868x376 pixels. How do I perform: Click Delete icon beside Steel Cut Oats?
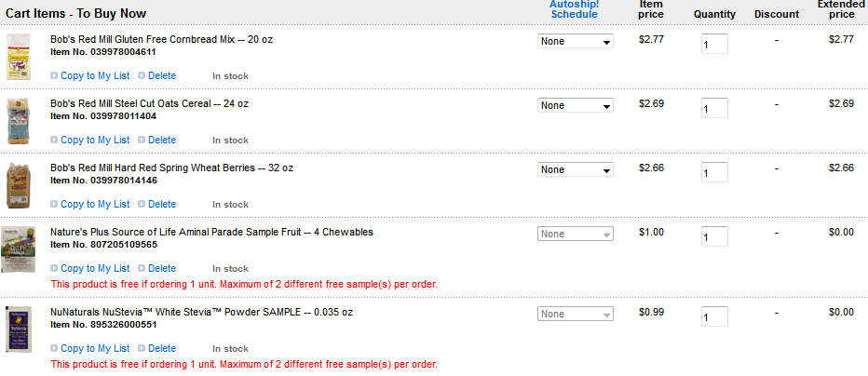(142, 141)
